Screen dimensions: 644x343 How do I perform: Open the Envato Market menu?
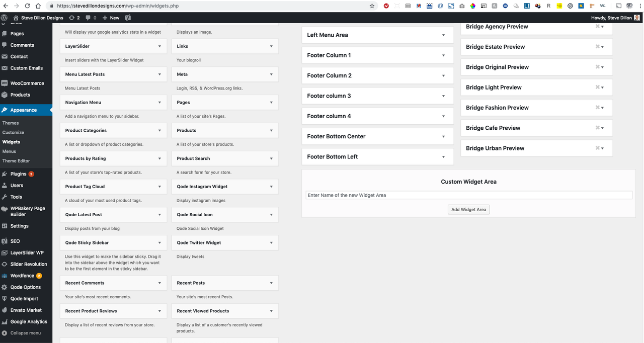tap(26, 310)
